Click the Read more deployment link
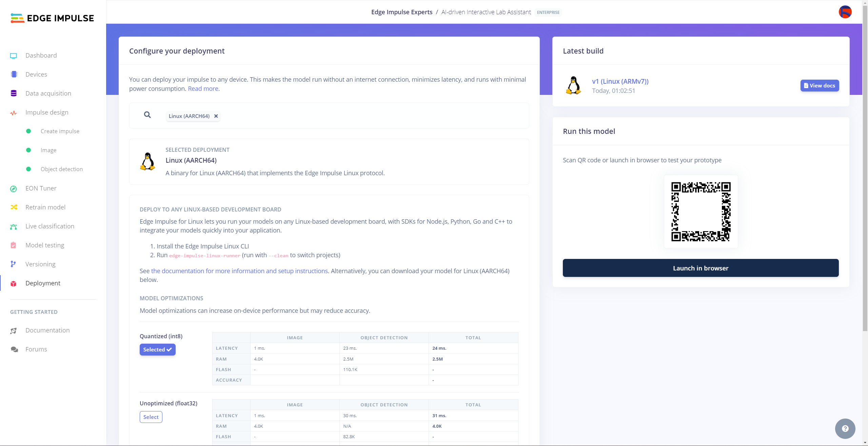Screen dimensions: 868x446 (x=203, y=88)
